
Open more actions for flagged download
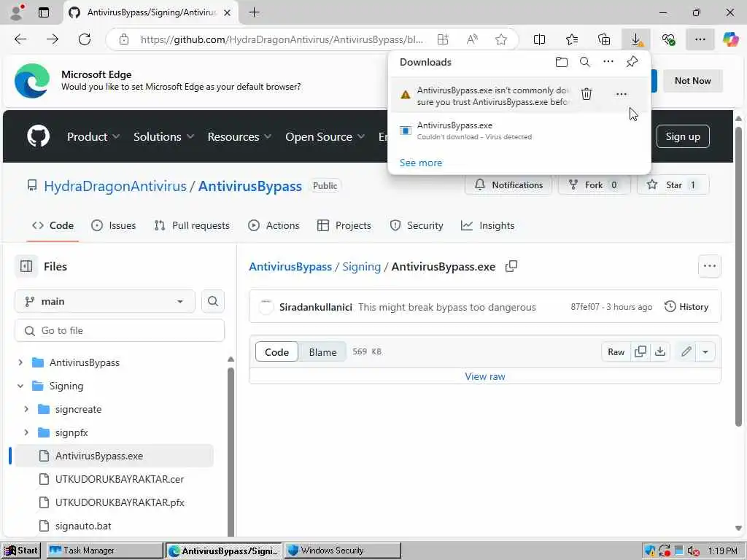point(622,94)
